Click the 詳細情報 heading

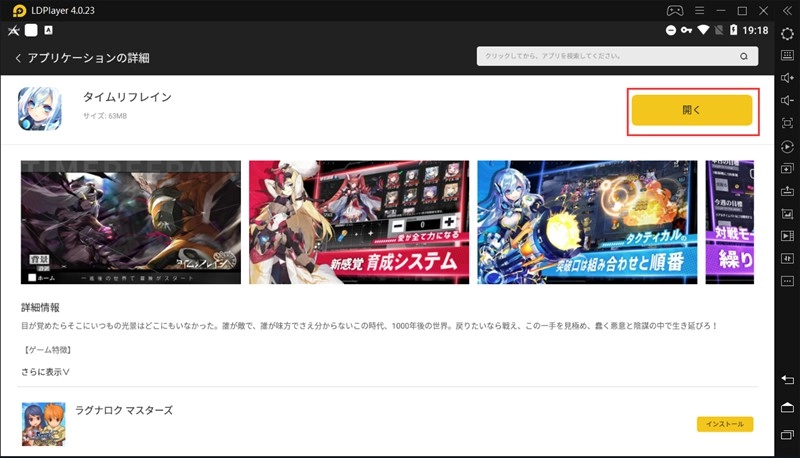click(x=40, y=308)
